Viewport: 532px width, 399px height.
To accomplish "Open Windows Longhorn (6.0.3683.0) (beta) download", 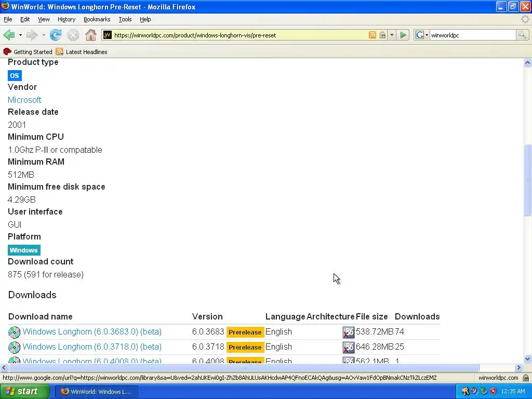I will [x=92, y=331].
